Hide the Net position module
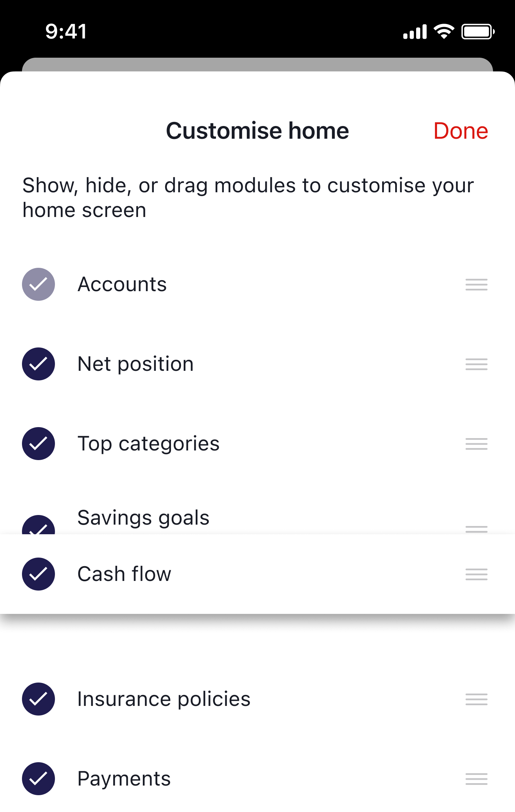 click(38, 364)
